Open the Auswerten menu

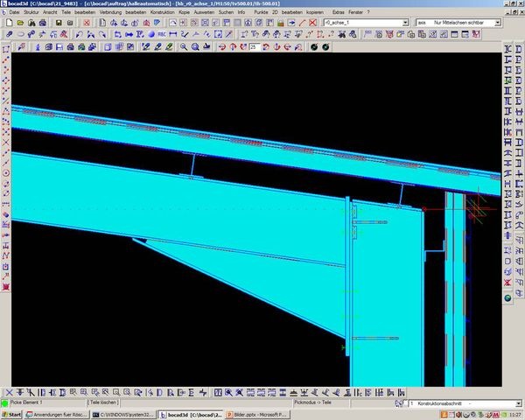click(204, 13)
